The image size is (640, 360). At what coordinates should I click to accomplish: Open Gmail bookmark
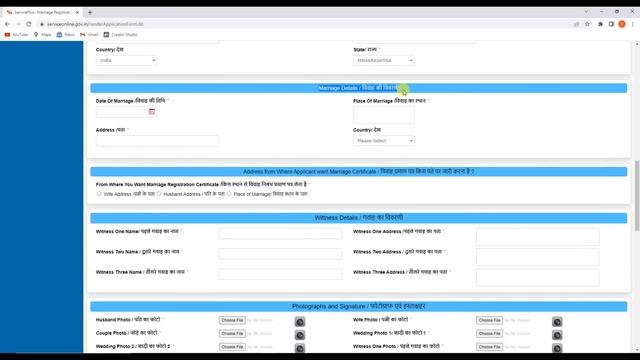coord(89,35)
